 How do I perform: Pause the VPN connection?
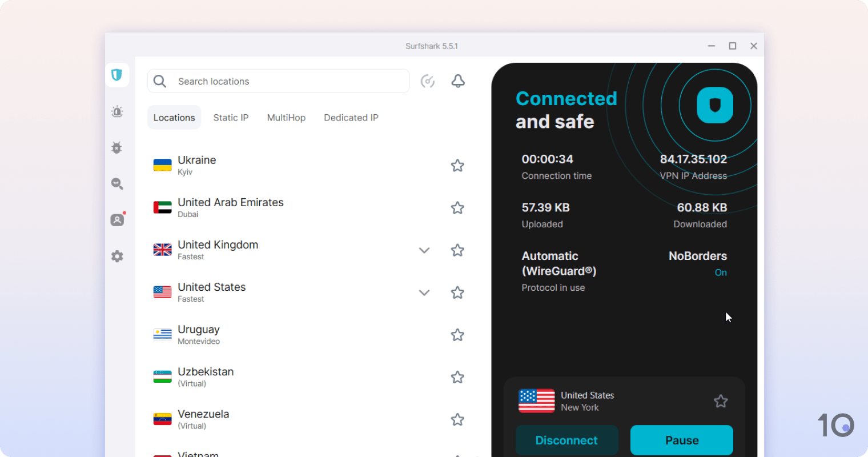pos(681,440)
